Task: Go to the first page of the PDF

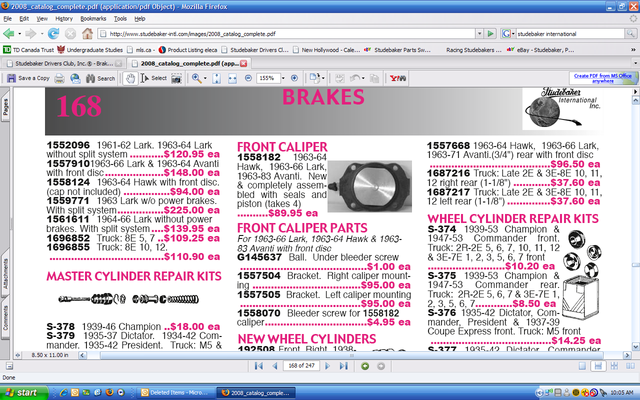Action: tap(259, 366)
